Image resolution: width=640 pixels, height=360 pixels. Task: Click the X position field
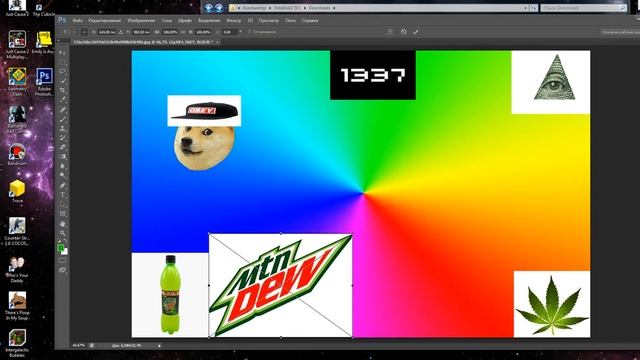[107, 32]
